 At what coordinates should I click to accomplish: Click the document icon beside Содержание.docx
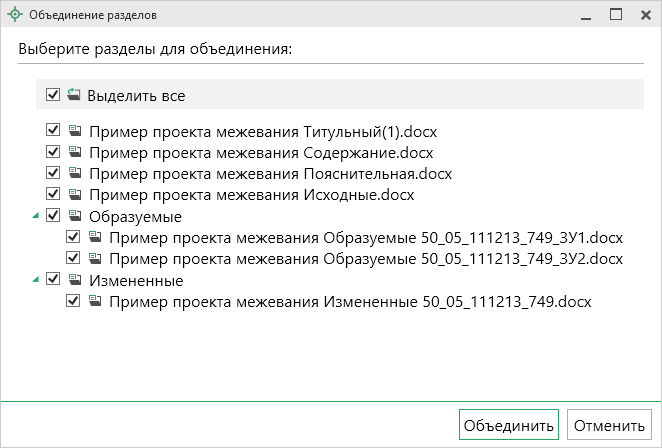click(x=74, y=152)
